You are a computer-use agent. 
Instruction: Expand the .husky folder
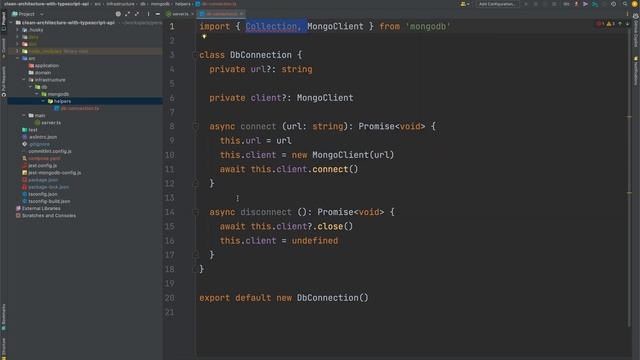click(18, 30)
